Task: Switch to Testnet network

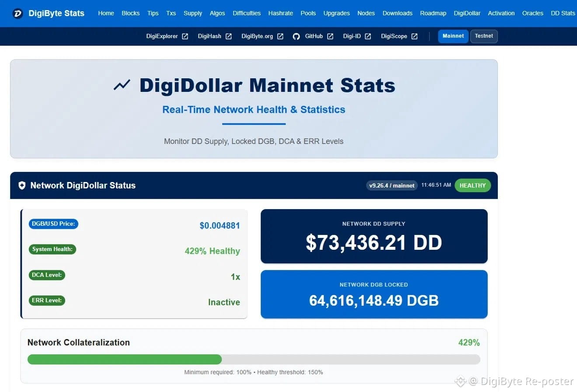Action: click(484, 36)
